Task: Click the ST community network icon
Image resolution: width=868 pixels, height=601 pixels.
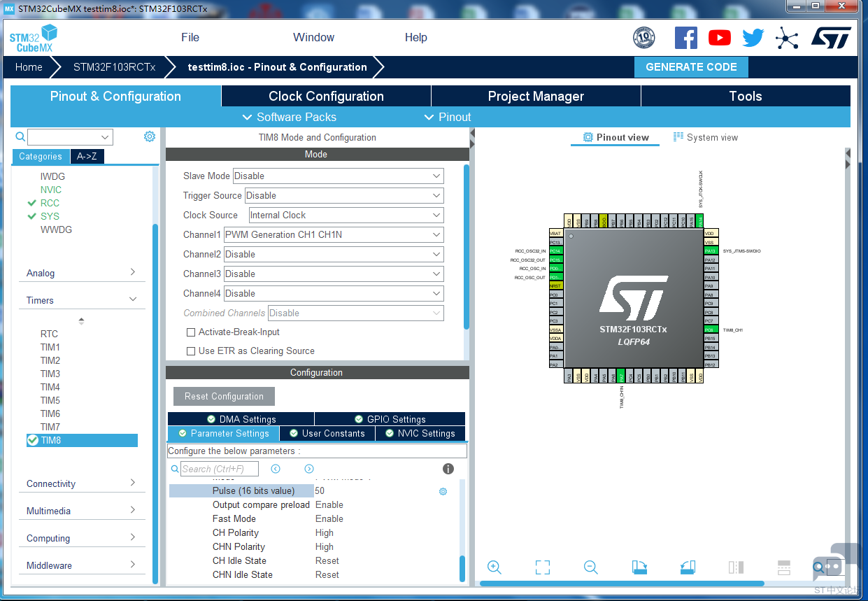Action: (x=787, y=38)
